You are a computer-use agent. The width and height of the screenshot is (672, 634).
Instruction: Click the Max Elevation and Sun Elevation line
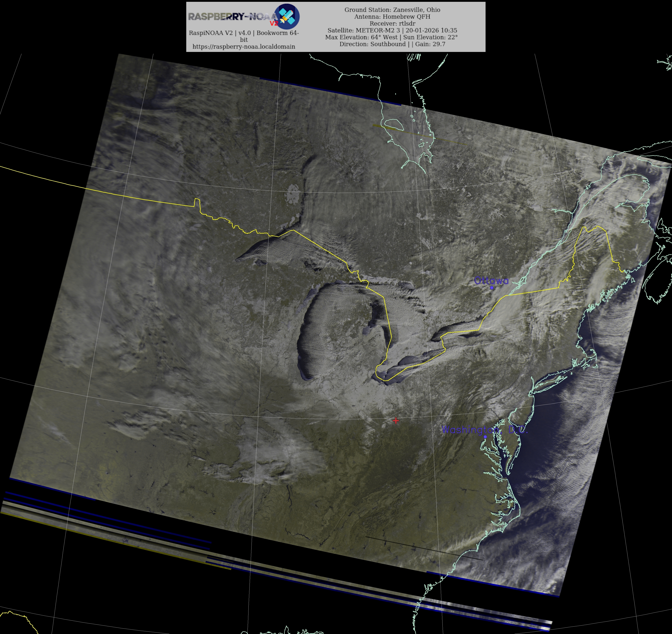tap(391, 37)
